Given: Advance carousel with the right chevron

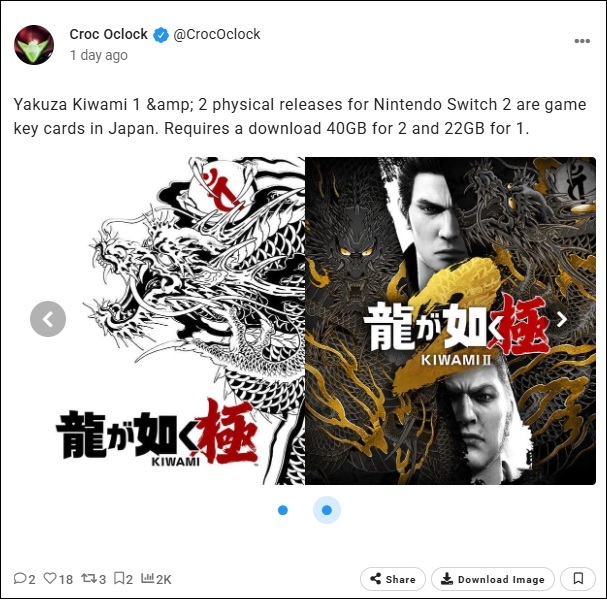Looking at the screenshot, I should pyautogui.click(x=562, y=319).
